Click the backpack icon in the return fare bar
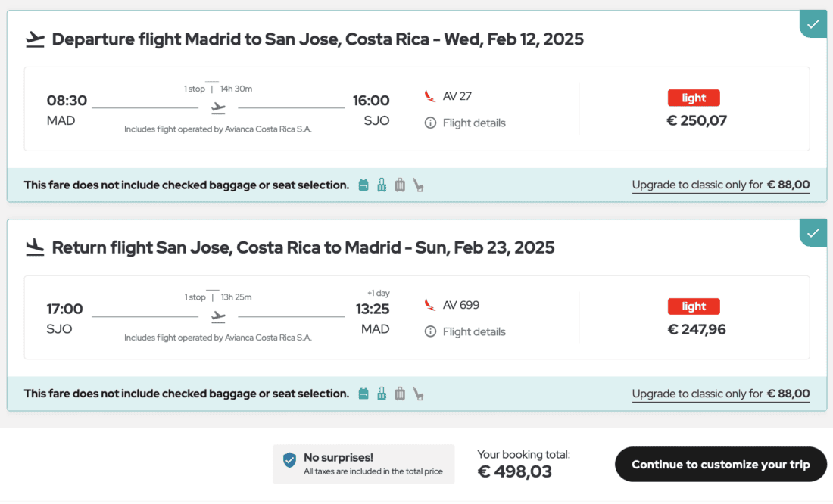 coord(363,394)
